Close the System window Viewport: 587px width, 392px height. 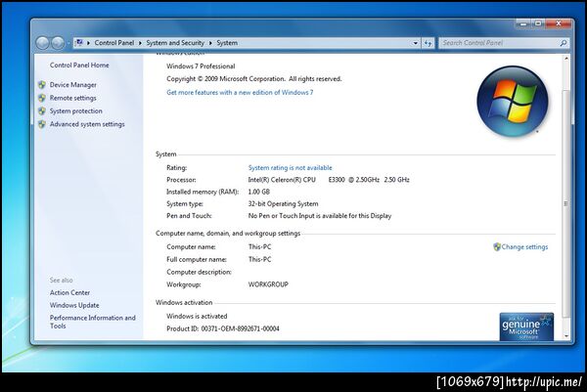(x=559, y=23)
